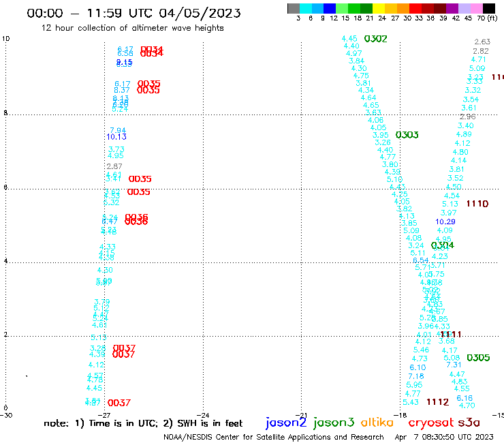
Task: Click the dark blue 12 ft legend swatch
Action: click(x=330, y=8)
